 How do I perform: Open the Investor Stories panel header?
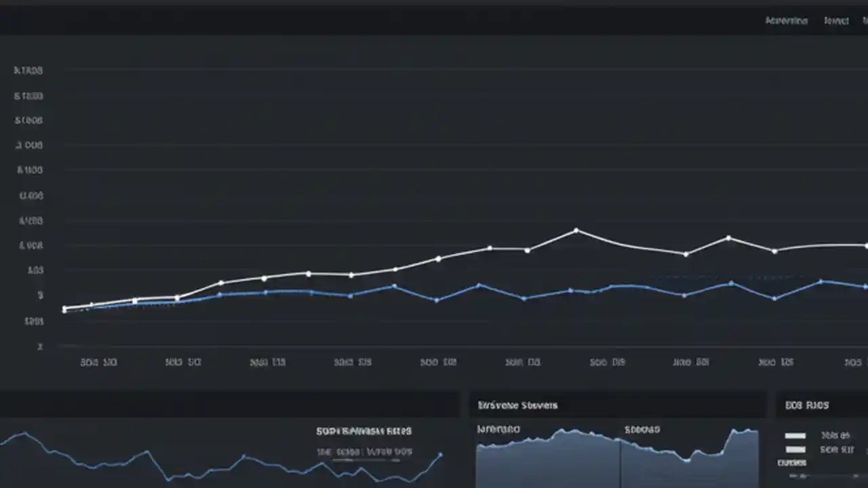click(x=517, y=405)
